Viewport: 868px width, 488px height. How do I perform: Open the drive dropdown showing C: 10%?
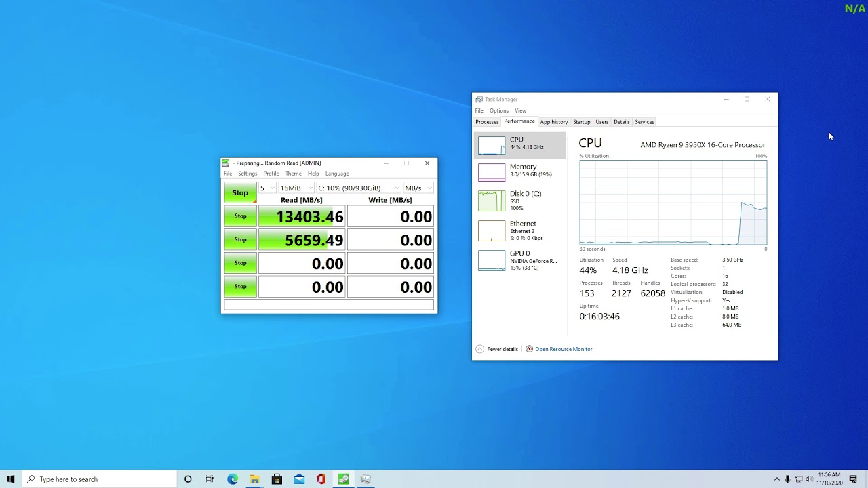358,188
